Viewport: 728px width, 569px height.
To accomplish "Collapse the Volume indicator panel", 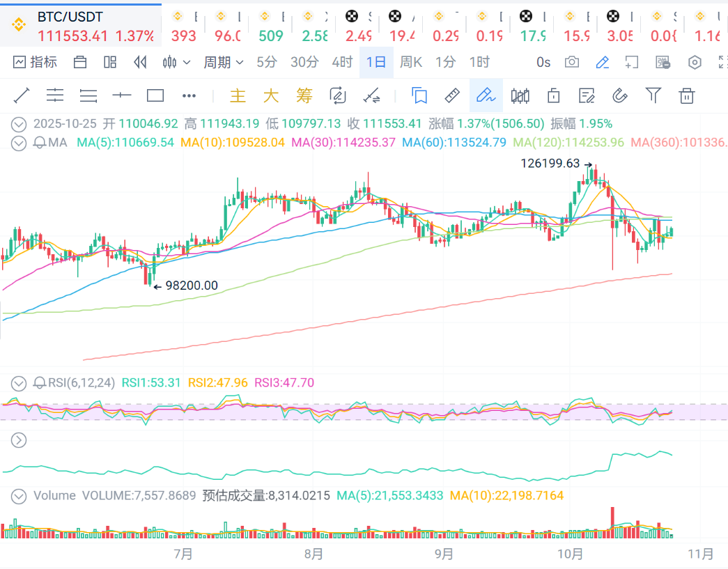I will pos(20,496).
